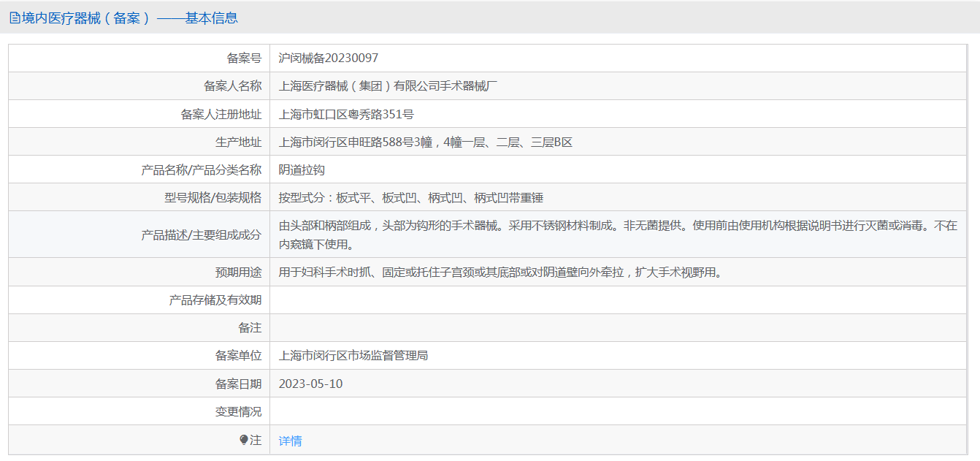Image resolution: width=980 pixels, height=461 pixels.
Task: Select address 上海市虹口区粤秀路351号
Action: tap(347, 114)
